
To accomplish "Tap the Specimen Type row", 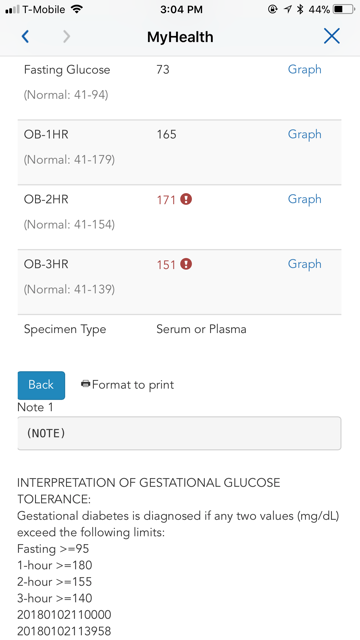I will pos(179,329).
